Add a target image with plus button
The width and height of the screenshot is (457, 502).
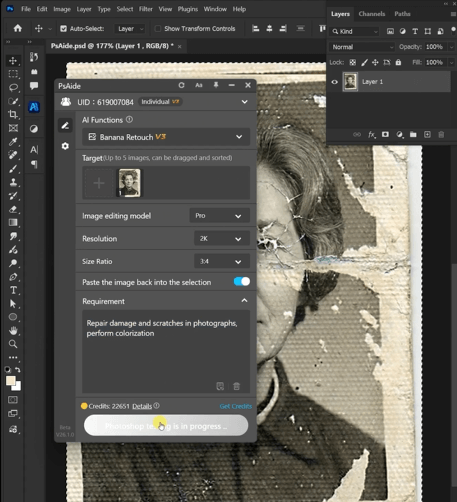[x=99, y=183]
